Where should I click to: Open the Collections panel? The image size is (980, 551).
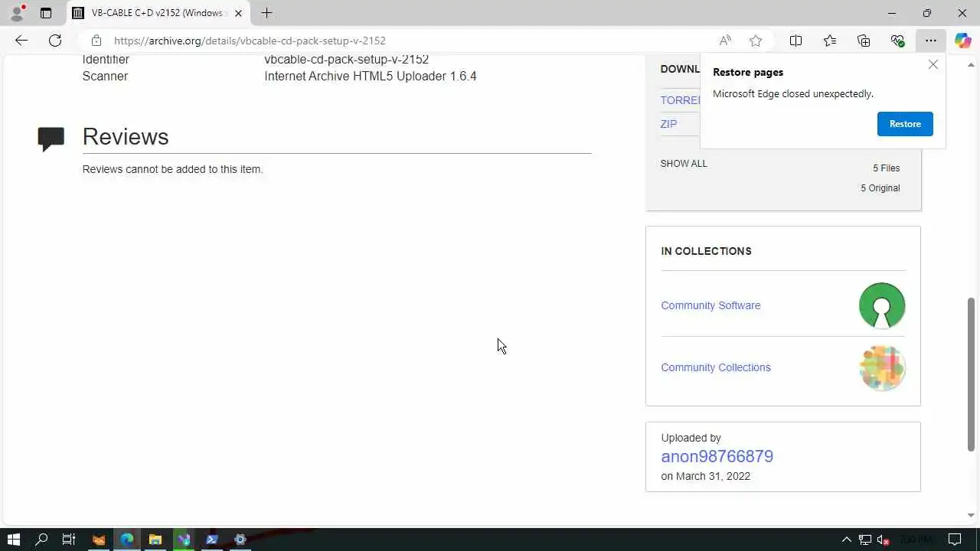click(864, 41)
